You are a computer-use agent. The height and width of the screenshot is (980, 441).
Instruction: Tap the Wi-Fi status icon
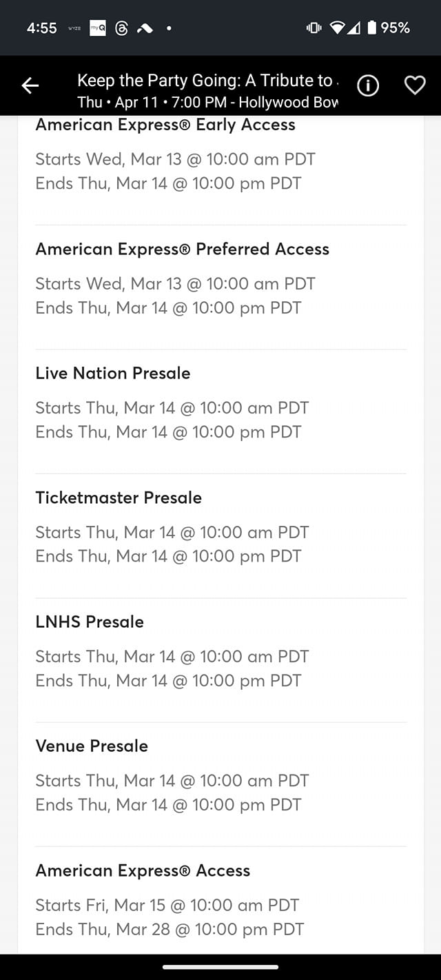pyautogui.click(x=337, y=28)
